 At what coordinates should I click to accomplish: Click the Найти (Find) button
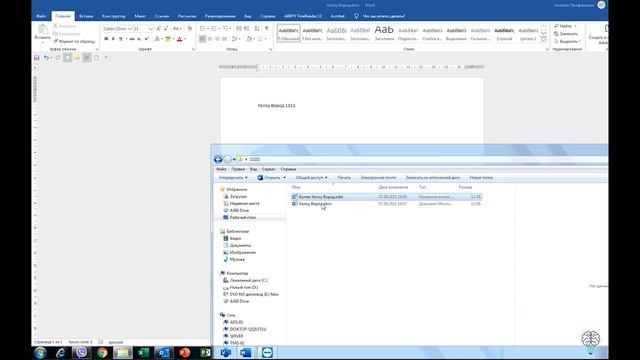[563, 26]
